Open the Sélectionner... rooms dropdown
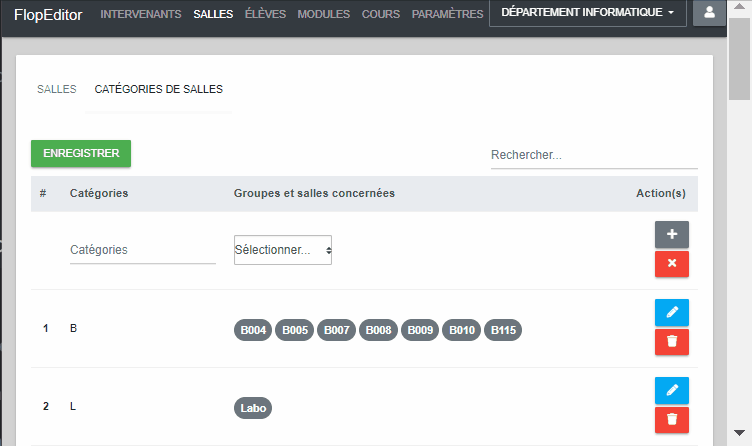752x446 pixels. click(282, 250)
